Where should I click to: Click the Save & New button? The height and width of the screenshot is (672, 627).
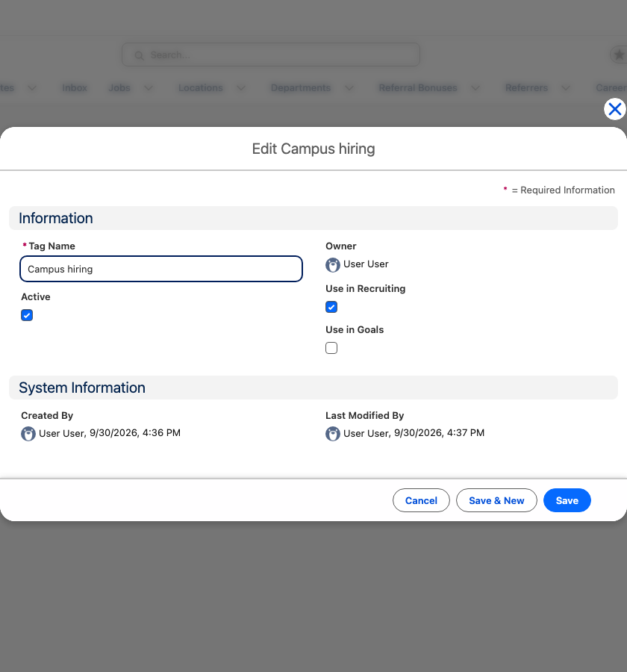pos(496,500)
